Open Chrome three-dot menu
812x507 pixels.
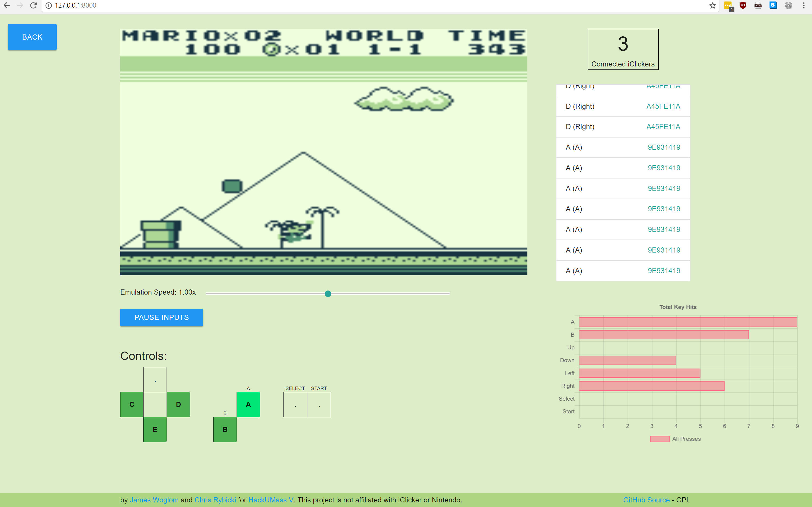[x=804, y=5]
